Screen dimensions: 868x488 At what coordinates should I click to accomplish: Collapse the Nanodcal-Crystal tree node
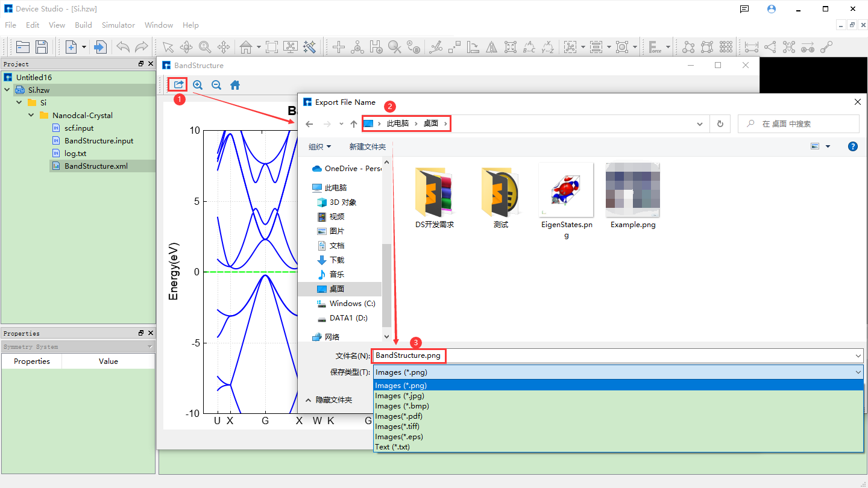pos(31,115)
